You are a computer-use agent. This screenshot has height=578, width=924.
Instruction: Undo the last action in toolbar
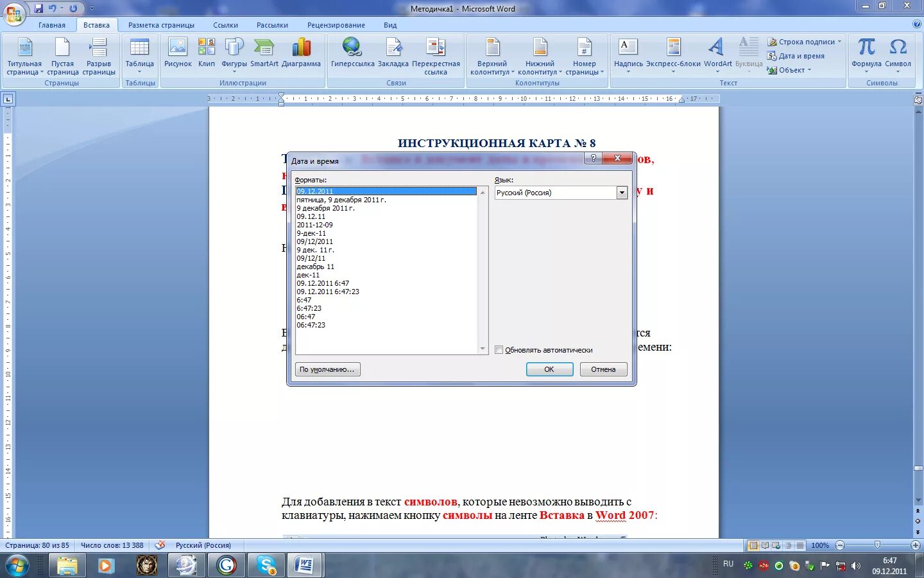coord(53,8)
